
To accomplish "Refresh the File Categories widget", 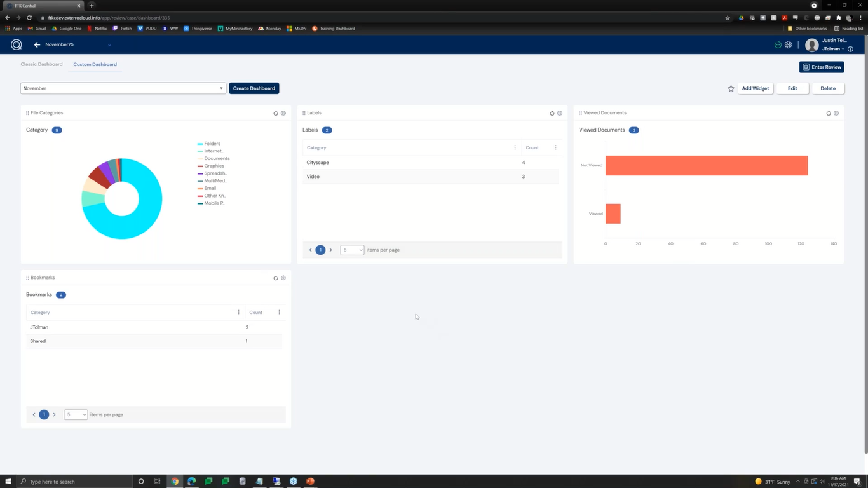I will click(x=276, y=113).
